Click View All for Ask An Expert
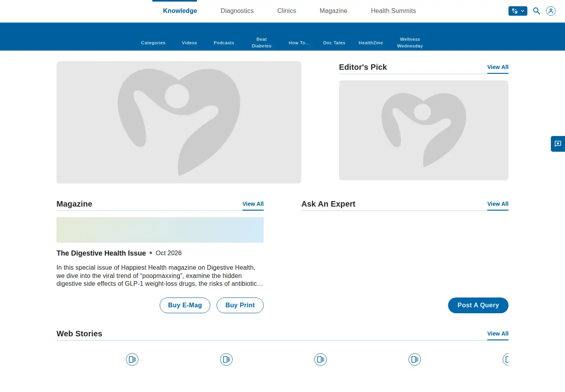Viewport: 565px width, 392px height. (x=498, y=204)
